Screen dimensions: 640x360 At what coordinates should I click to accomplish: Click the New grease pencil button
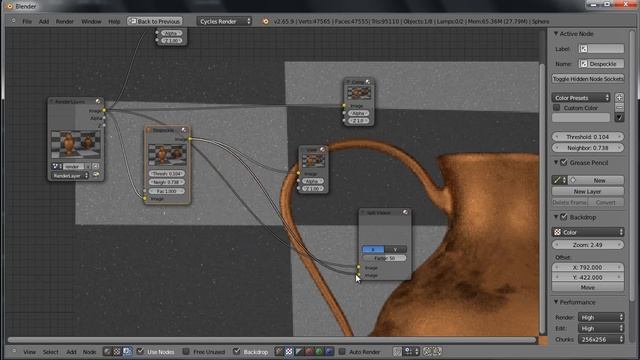point(599,180)
